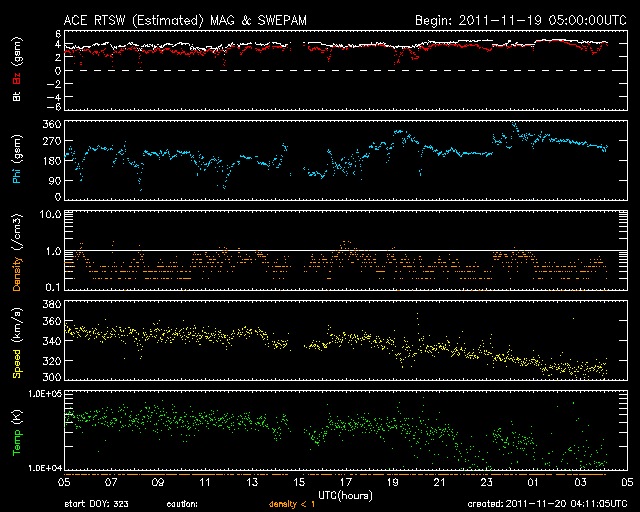Click the orange 'density < 1' caution legend

(292, 504)
